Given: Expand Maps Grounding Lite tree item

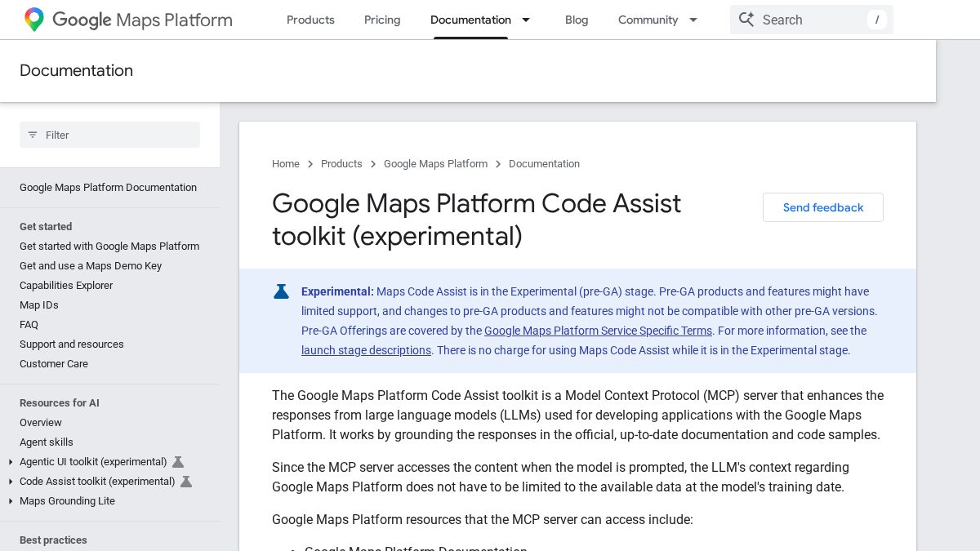Looking at the screenshot, I should (11, 501).
